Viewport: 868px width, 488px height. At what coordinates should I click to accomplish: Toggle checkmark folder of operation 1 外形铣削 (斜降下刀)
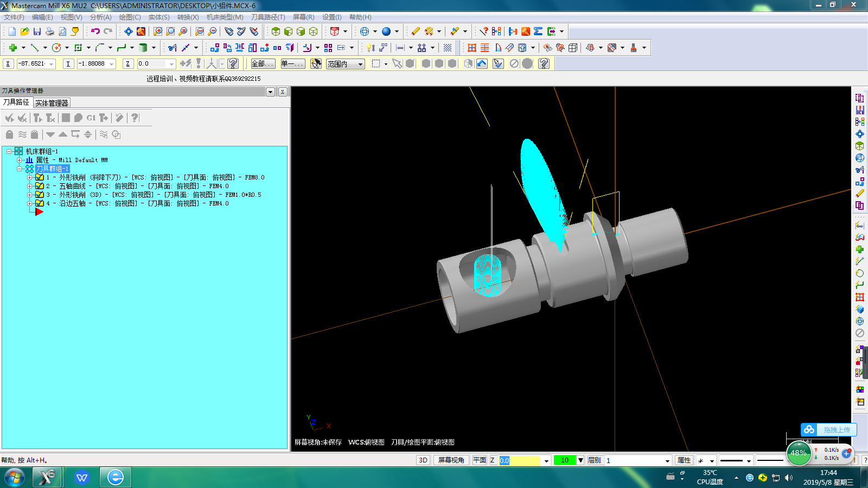pos(40,177)
